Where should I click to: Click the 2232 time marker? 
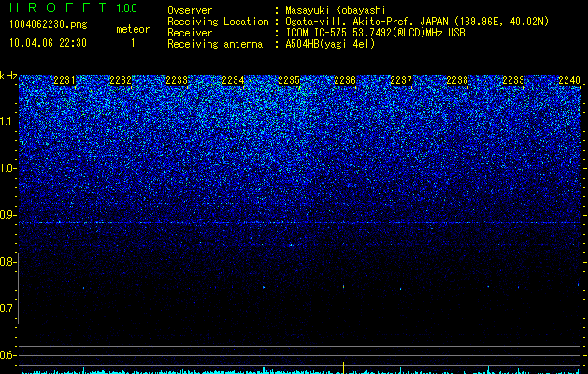[x=121, y=80]
